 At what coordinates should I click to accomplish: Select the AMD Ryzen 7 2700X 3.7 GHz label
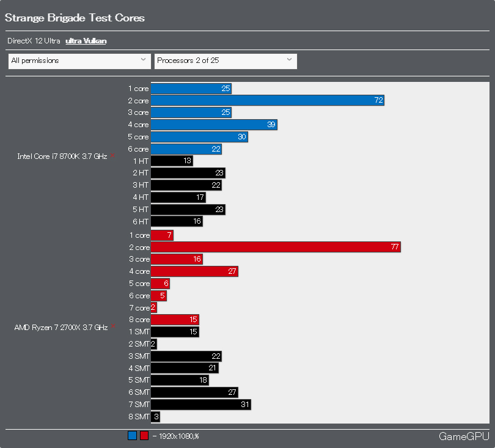coord(61,328)
